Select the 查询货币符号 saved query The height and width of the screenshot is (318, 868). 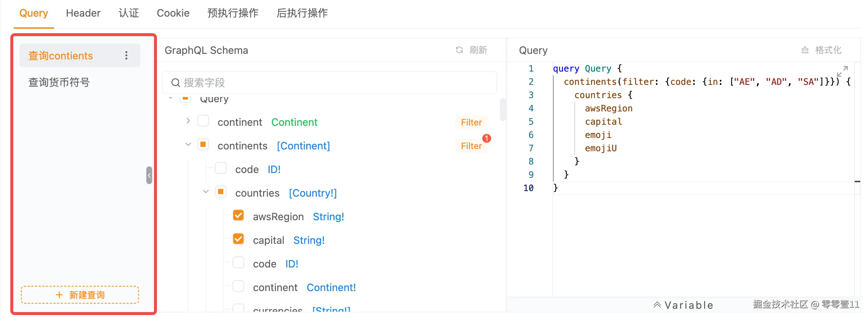[x=59, y=82]
